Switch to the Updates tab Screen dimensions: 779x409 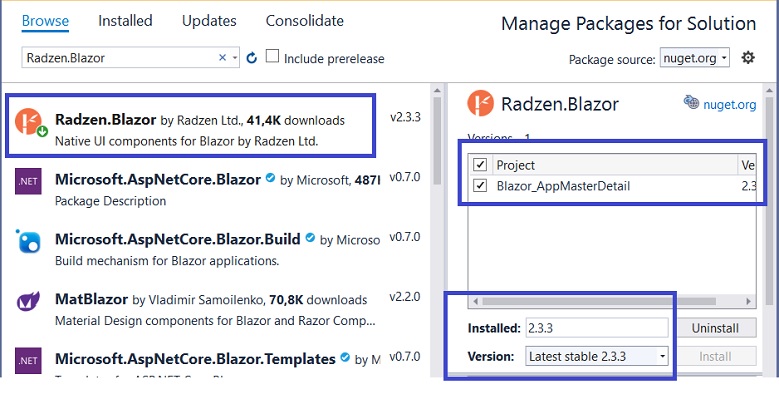tap(209, 21)
